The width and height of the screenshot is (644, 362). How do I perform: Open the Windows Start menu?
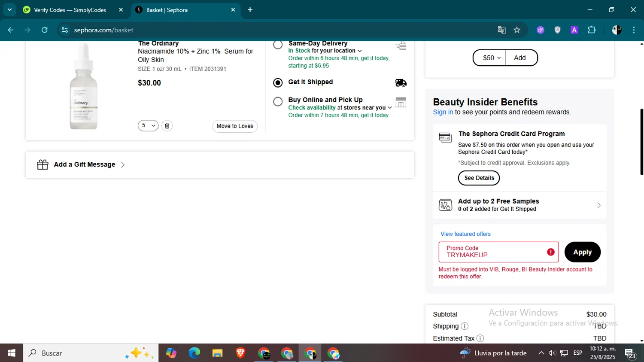(12, 353)
